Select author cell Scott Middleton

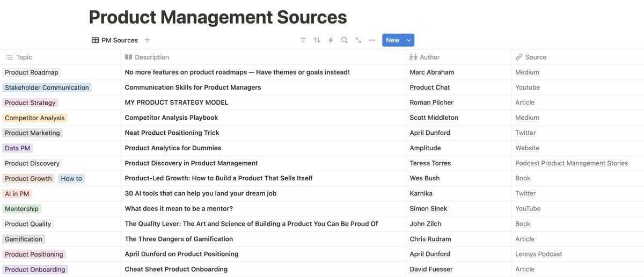(434, 118)
